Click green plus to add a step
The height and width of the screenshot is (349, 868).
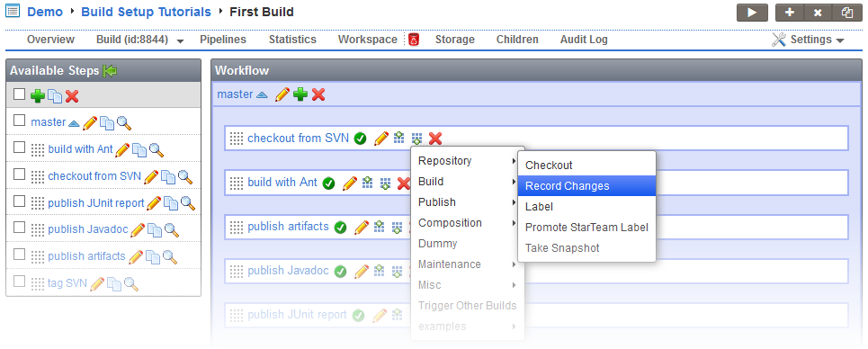(37, 96)
